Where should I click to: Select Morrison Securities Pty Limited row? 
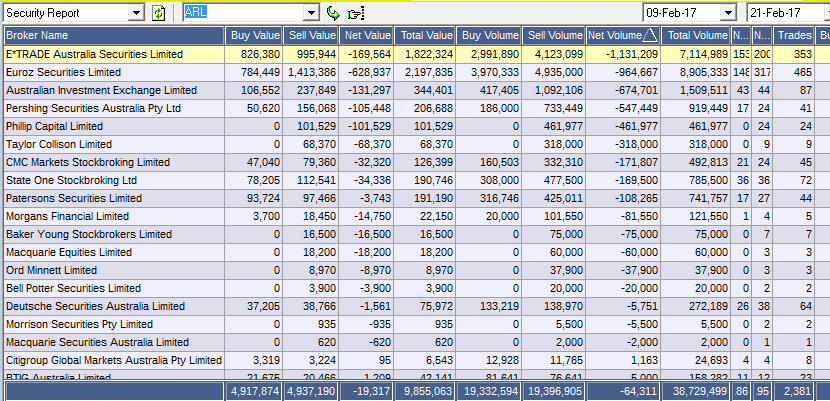coord(415,324)
